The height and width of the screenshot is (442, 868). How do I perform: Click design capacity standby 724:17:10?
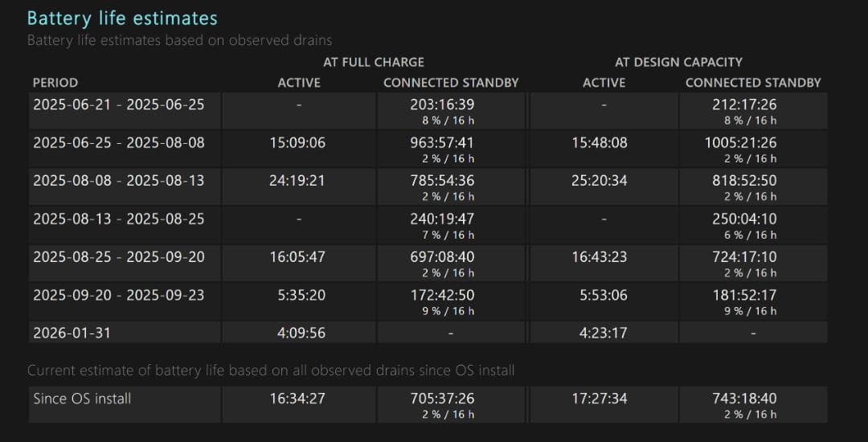[x=744, y=257]
